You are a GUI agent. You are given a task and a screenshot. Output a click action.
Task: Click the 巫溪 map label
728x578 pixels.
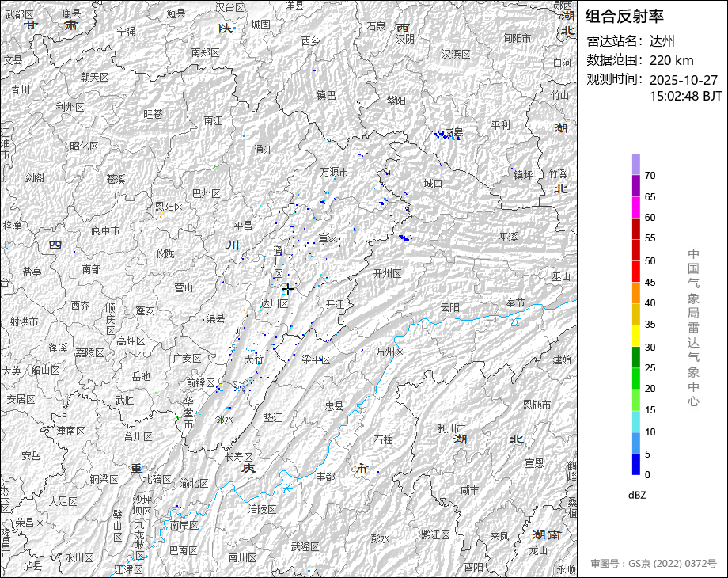pyautogui.click(x=508, y=237)
